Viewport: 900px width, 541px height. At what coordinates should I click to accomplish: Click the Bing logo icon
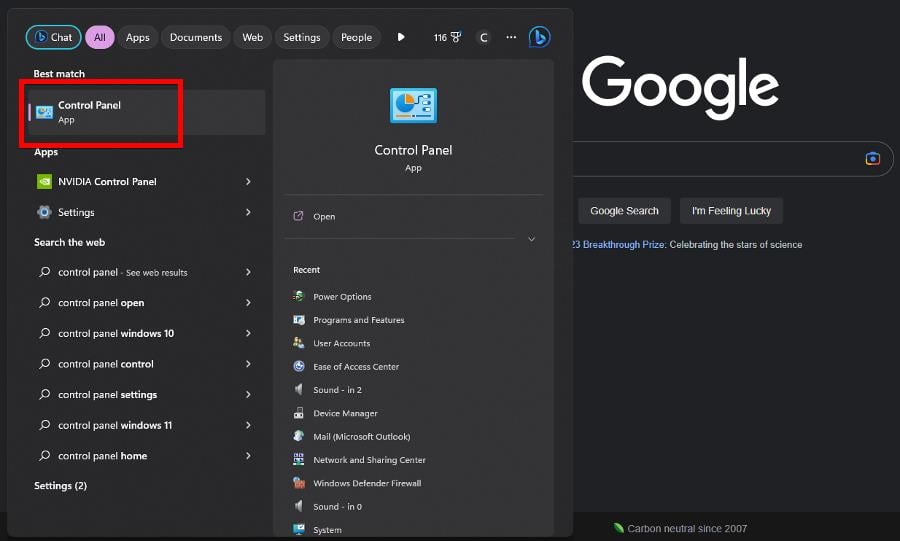(539, 37)
